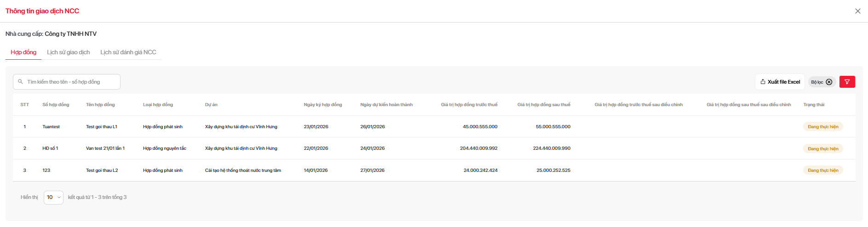The height and width of the screenshot is (227, 868).
Task: Close the Thông tin giao dịch NCC dialog
Action: click(857, 11)
